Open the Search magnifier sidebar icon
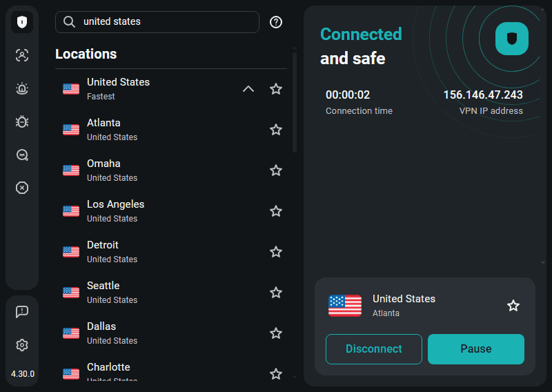 (x=22, y=155)
